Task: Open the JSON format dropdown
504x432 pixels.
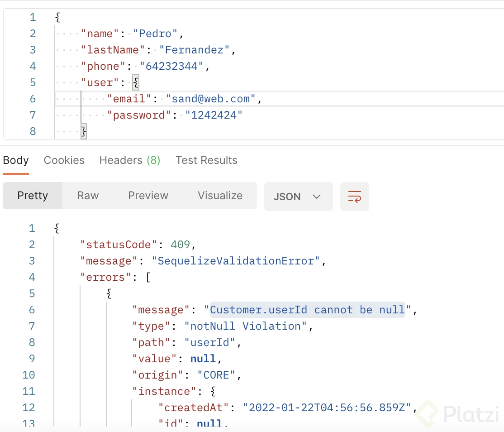Action: pyautogui.click(x=298, y=197)
